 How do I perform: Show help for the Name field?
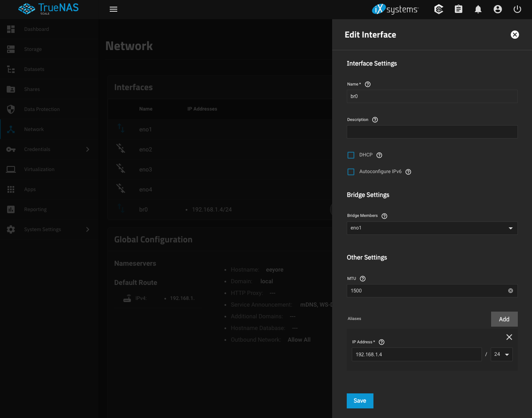point(368,84)
